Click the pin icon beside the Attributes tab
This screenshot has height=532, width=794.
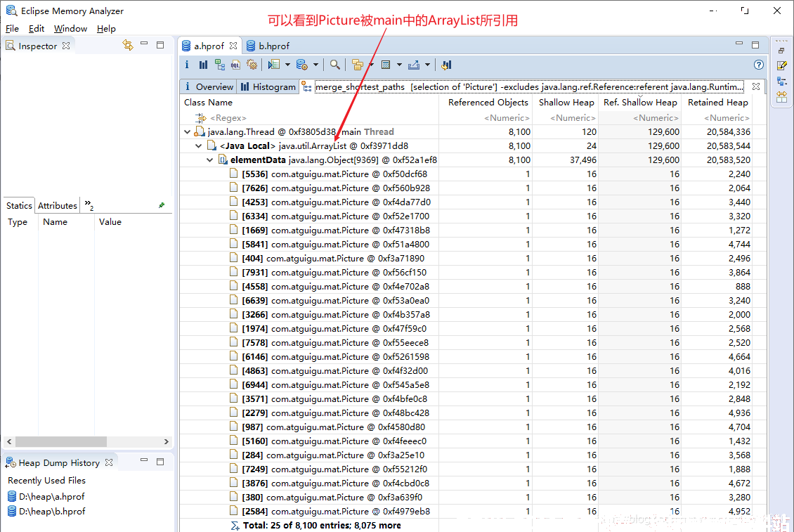point(162,205)
